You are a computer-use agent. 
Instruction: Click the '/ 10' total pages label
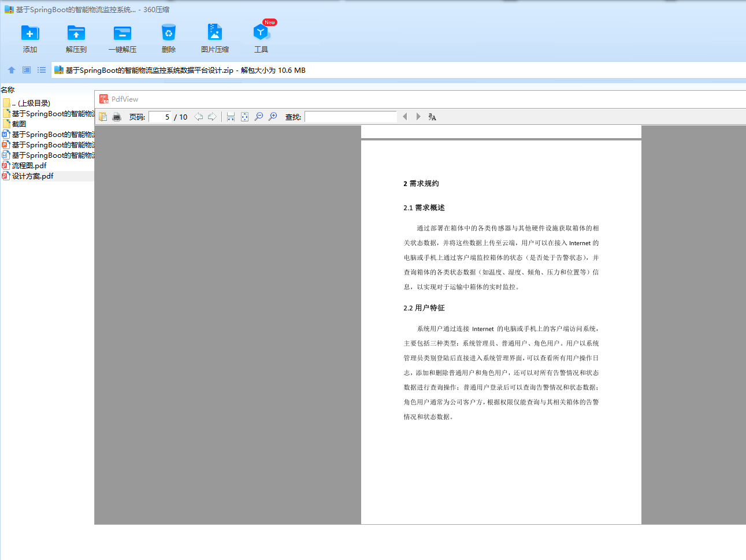point(181,117)
